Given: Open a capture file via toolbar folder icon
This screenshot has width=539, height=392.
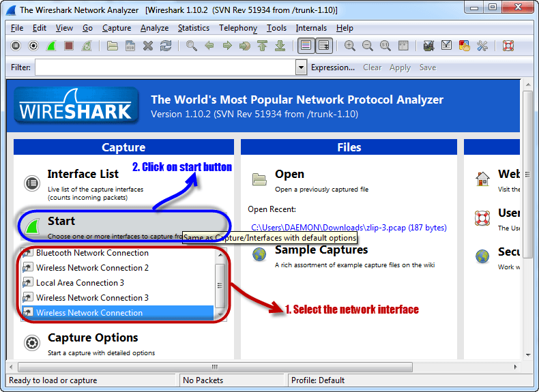Looking at the screenshot, I should pos(113,46).
